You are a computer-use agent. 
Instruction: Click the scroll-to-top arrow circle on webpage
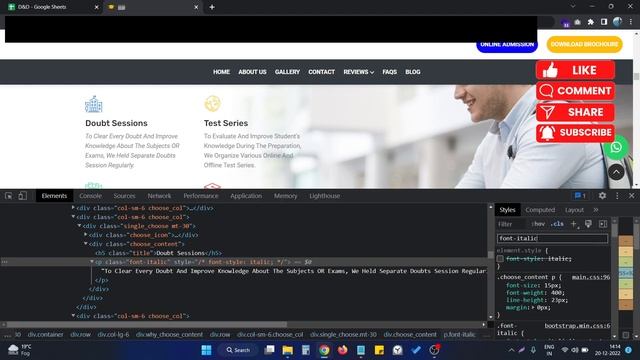[616, 172]
